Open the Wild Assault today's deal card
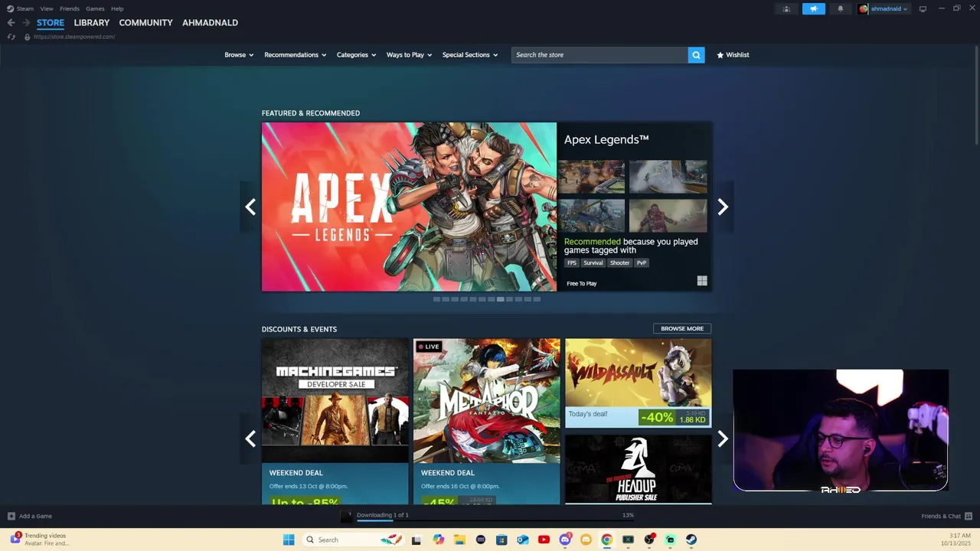 tap(639, 383)
